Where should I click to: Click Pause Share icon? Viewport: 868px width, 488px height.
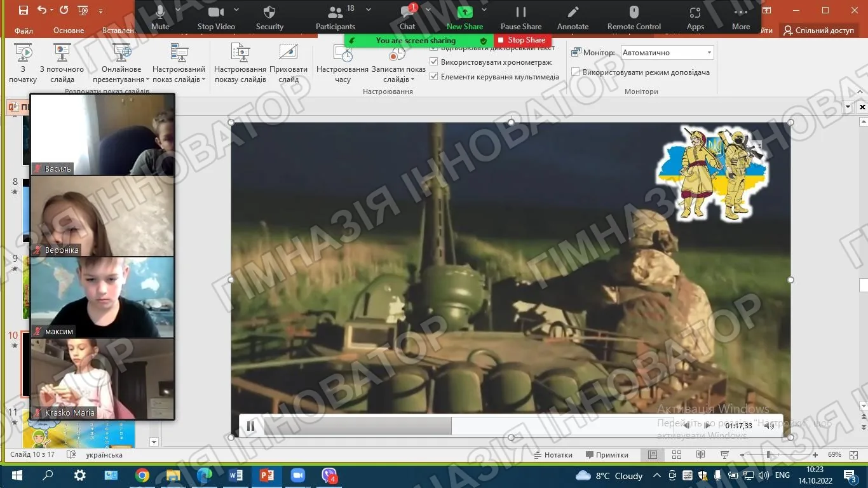coord(521,12)
